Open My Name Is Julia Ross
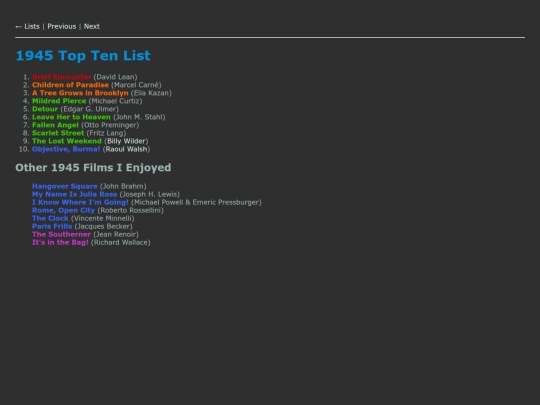Viewport: 540px width, 405px height. [75, 194]
